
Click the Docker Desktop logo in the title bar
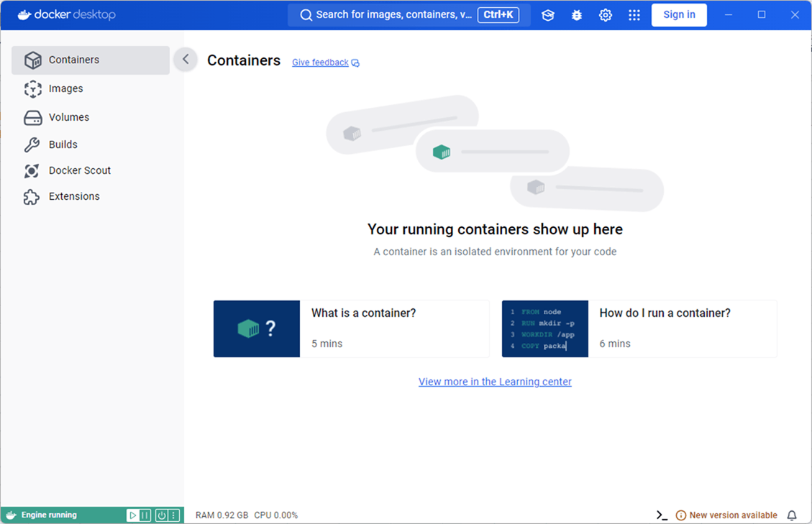coord(66,15)
